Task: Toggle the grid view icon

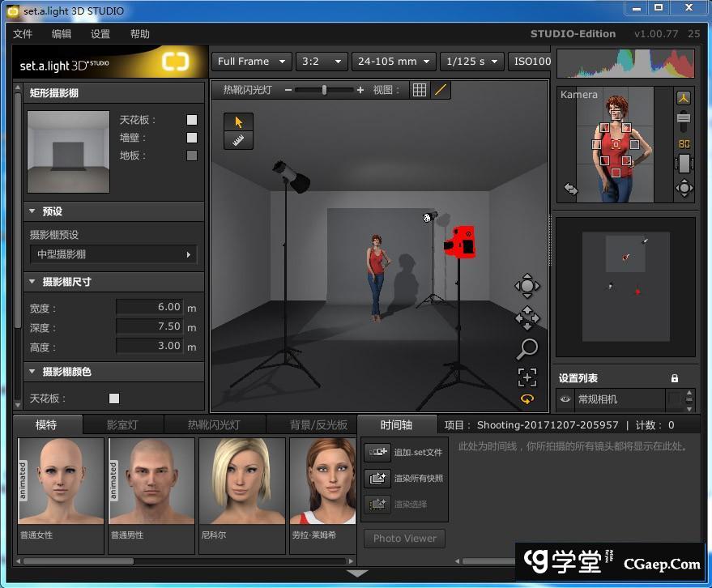Action: (x=419, y=90)
